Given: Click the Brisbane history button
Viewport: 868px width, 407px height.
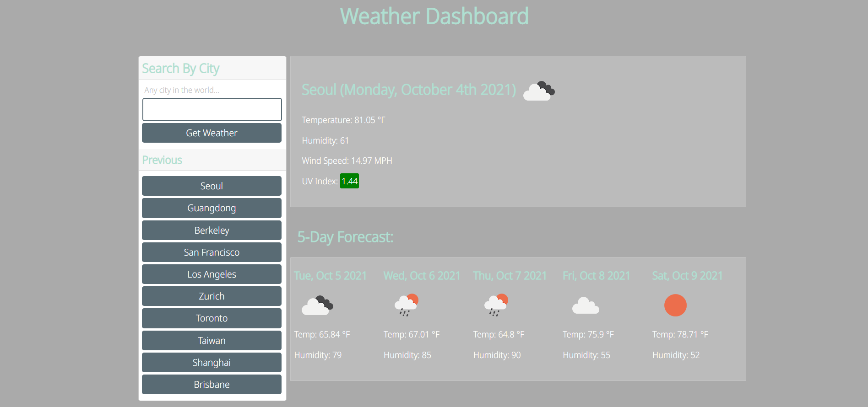Looking at the screenshot, I should coord(212,385).
